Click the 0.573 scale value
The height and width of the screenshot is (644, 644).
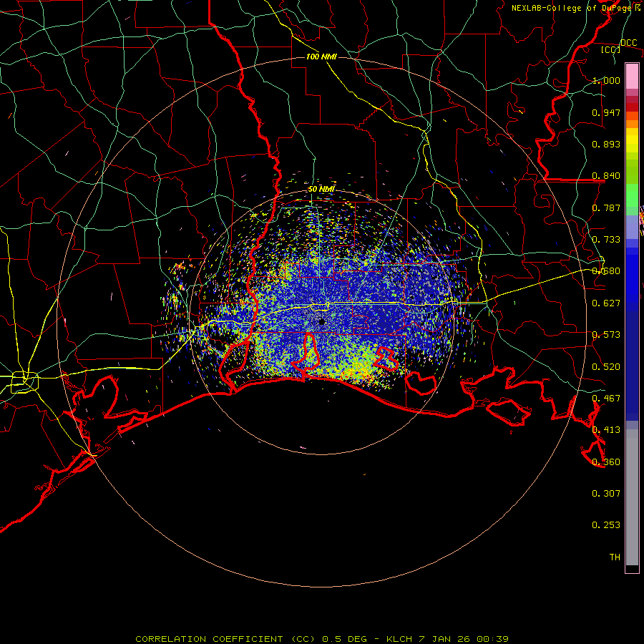(x=606, y=335)
